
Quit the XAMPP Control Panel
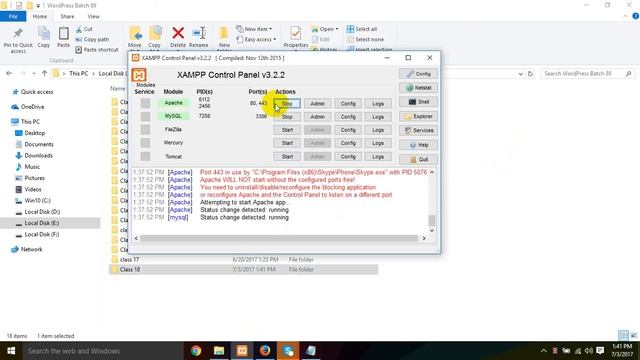(418, 159)
